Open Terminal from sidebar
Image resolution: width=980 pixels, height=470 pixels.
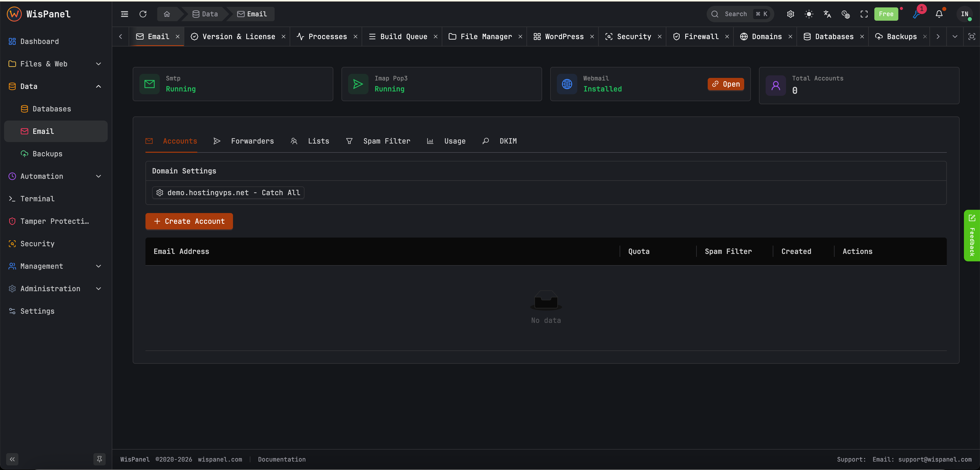(56, 198)
